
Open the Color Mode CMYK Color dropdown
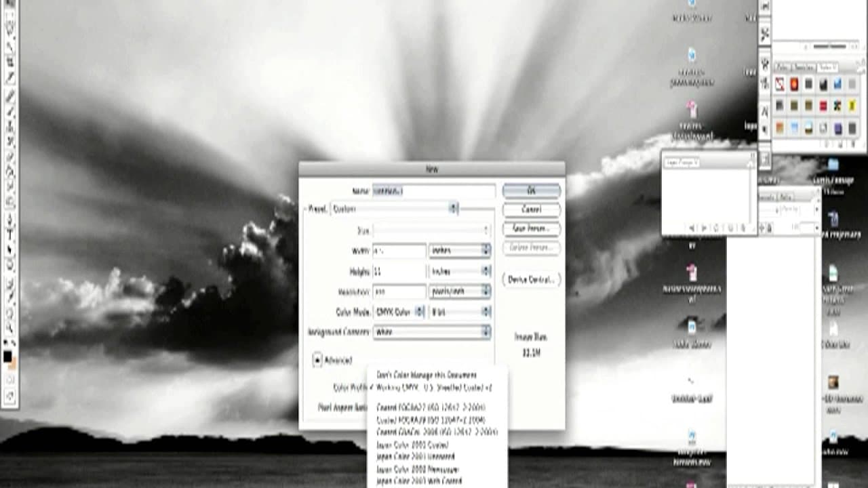point(399,312)
